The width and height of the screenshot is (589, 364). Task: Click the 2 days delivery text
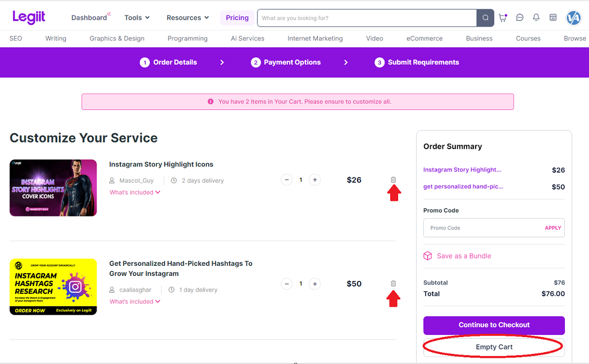point(203,181)
